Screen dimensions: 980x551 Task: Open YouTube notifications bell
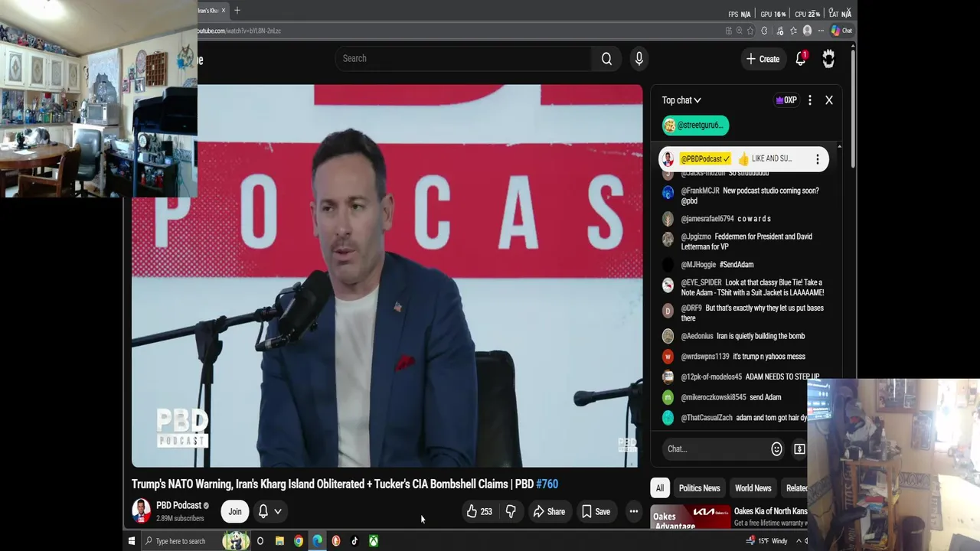pos(801,58)
